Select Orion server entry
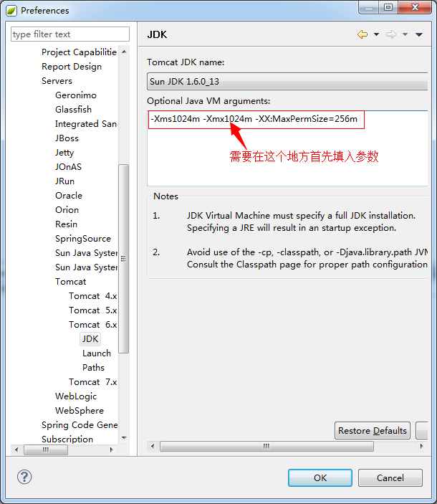Viewport: 437px width, 504px height. click(67, 209)
